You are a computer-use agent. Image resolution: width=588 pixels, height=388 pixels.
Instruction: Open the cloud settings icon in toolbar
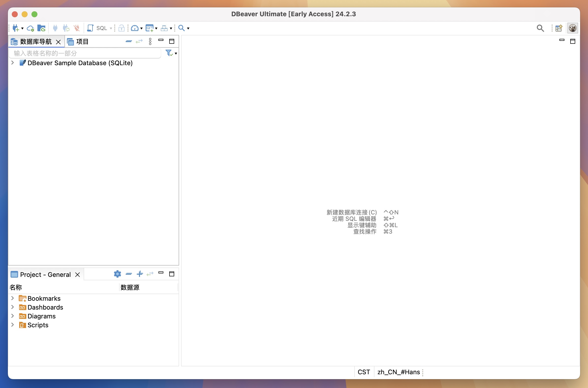31,28
